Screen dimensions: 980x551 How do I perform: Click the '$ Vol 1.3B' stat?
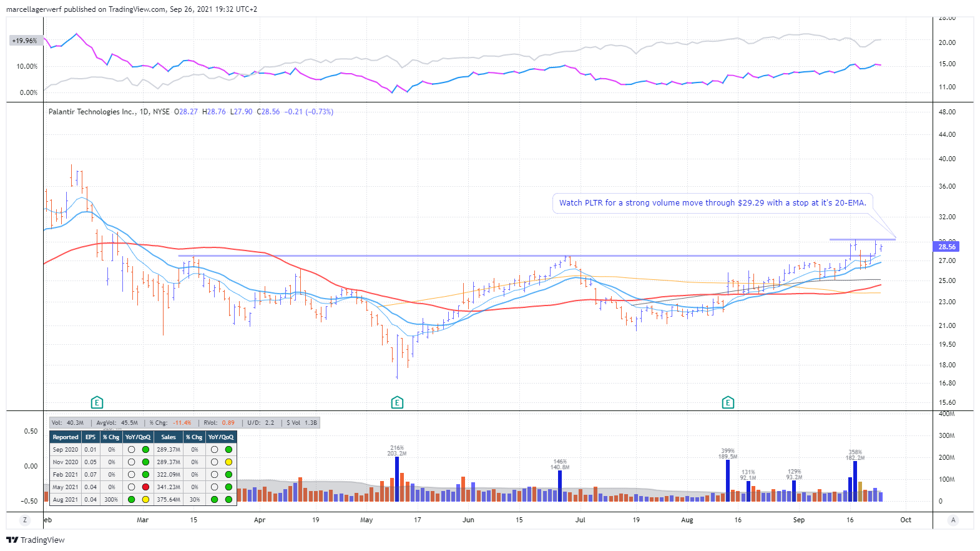(302, 423)
